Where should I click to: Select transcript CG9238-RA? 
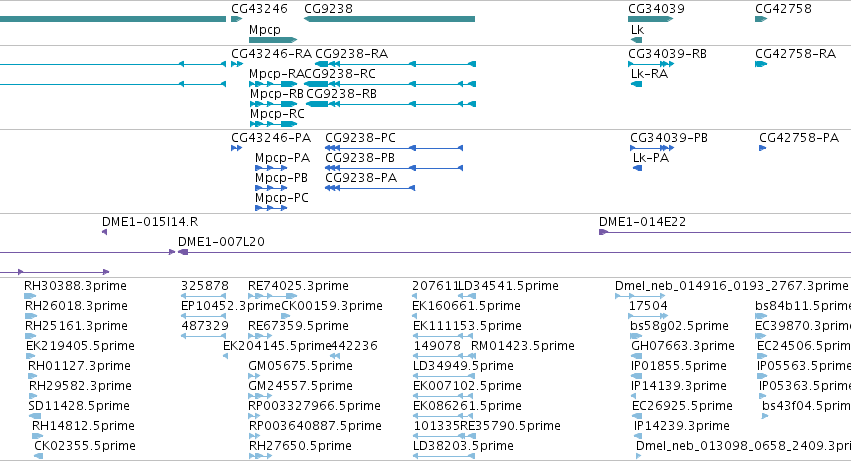[351, 54]
